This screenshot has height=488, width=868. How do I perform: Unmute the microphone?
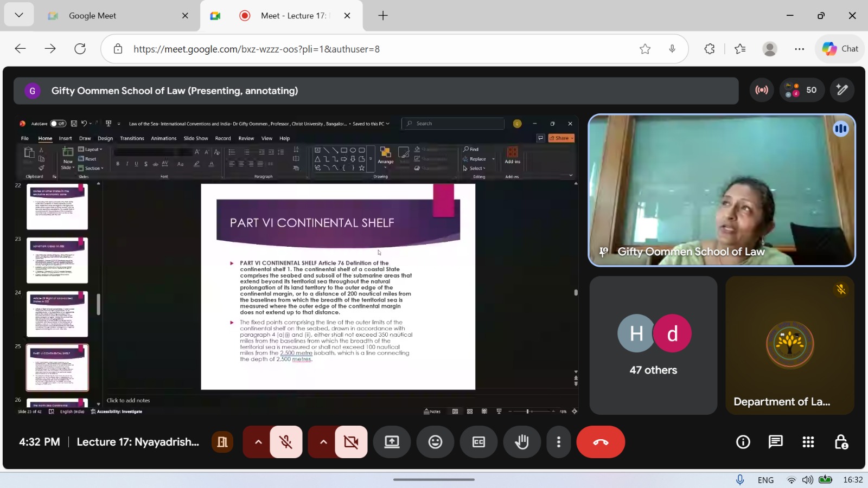(x=286, y=442)
